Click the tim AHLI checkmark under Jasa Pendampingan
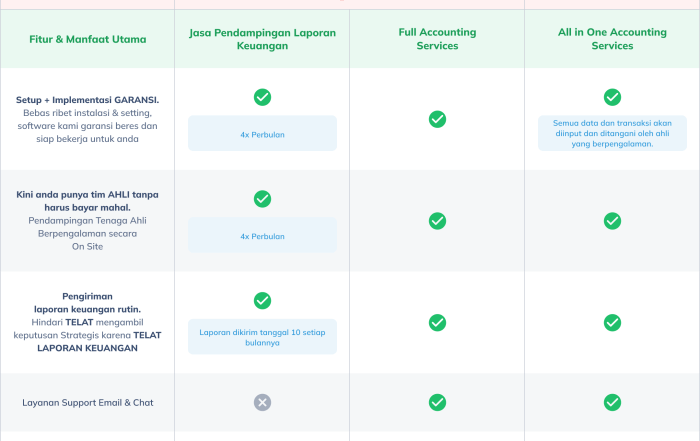 pos(262,199)
